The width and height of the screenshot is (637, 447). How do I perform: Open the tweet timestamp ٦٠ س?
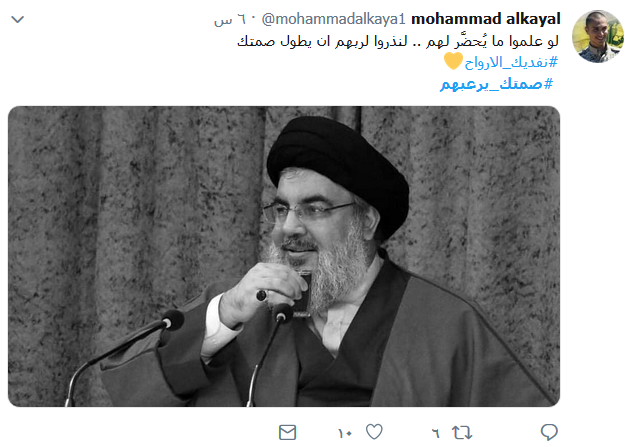(230, 20)
